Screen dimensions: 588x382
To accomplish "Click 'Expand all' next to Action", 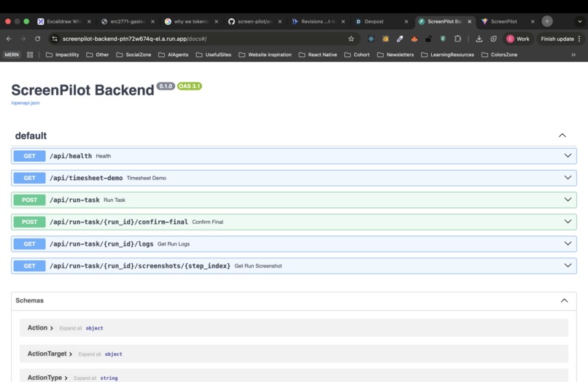I will [x=71, y=328].
